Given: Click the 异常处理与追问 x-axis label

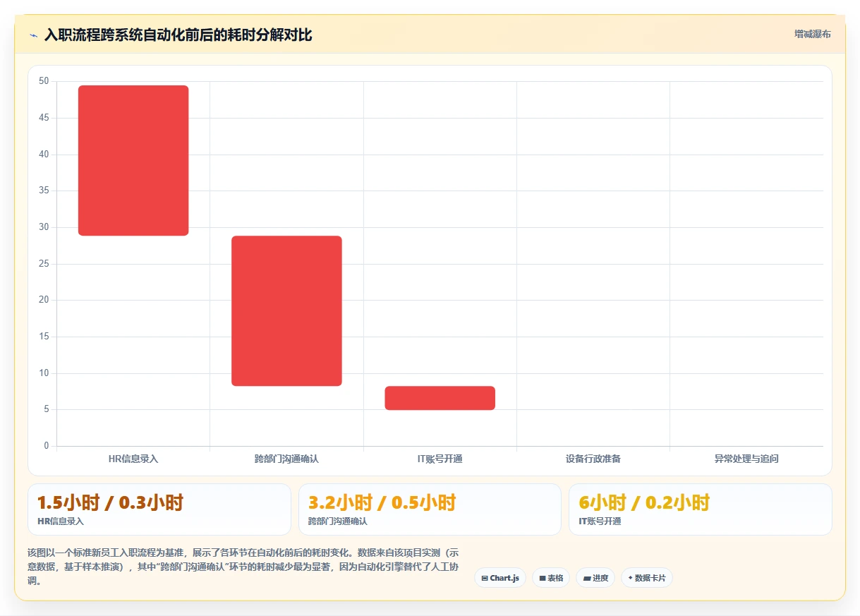Looking at the screenshot, I should coord(746,459).
